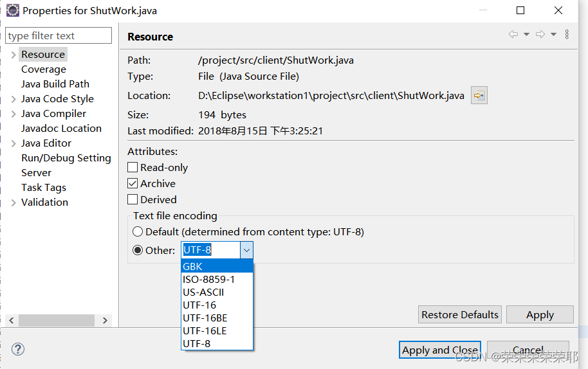Click the back navigation arrow icon
588x369 pixels.
coord(513,35)
